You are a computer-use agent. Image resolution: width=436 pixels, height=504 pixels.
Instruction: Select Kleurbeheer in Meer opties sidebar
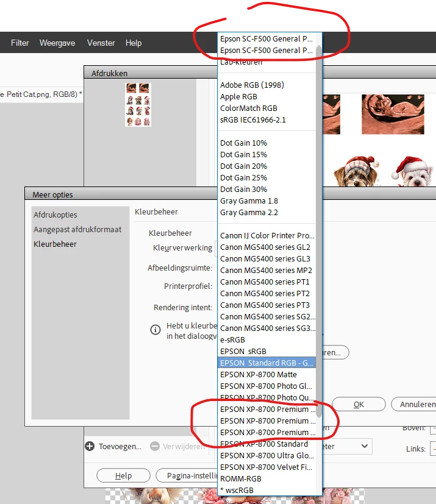[x=55, y=244]
